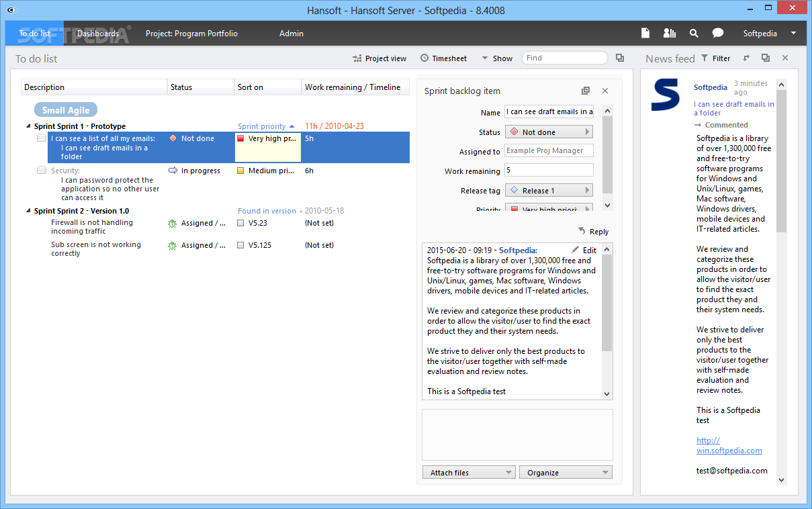Click the Name input field

(x=549, y=111)
